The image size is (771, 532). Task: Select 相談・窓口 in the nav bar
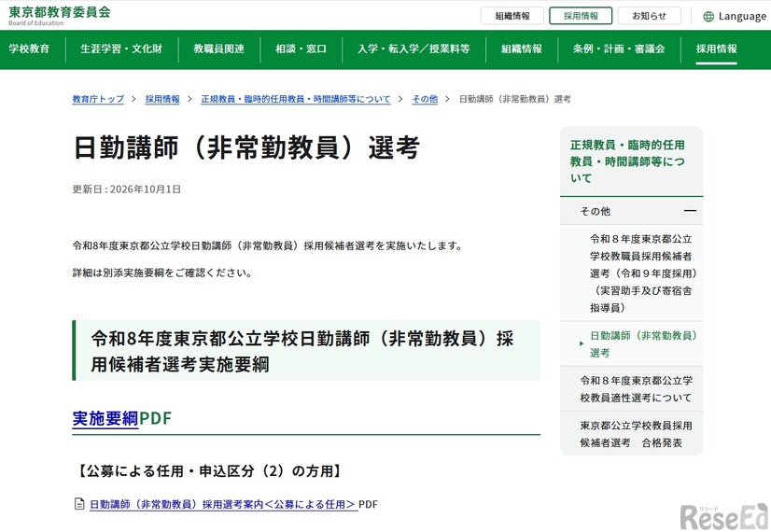click(x=301, y=49)
